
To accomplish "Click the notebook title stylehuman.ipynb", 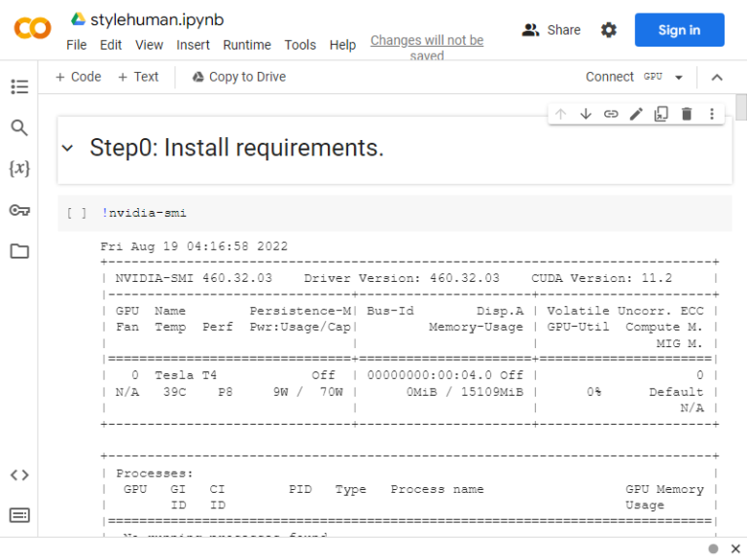I will (x=157, y=19).
